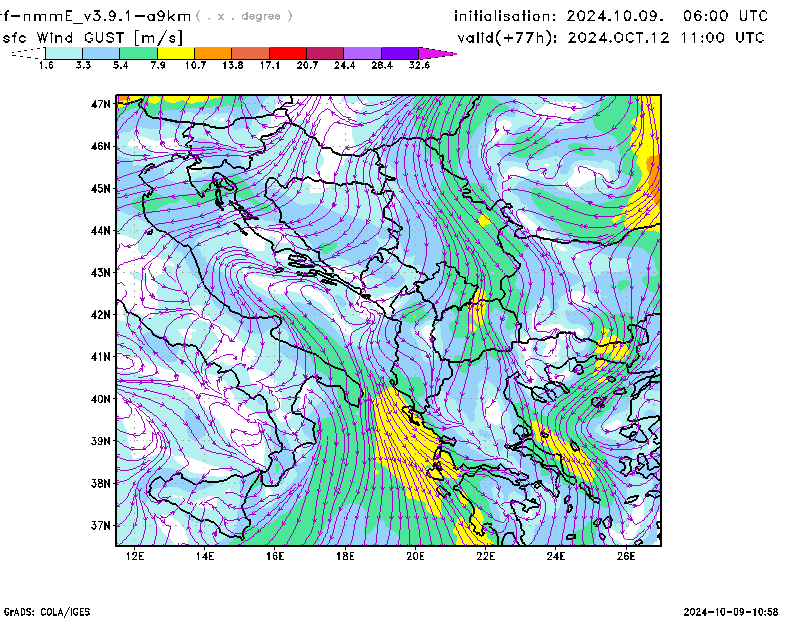Click the legend value 1.6
Image resolution: width=800 pixels, height=618 pixels.
point(46,65)
